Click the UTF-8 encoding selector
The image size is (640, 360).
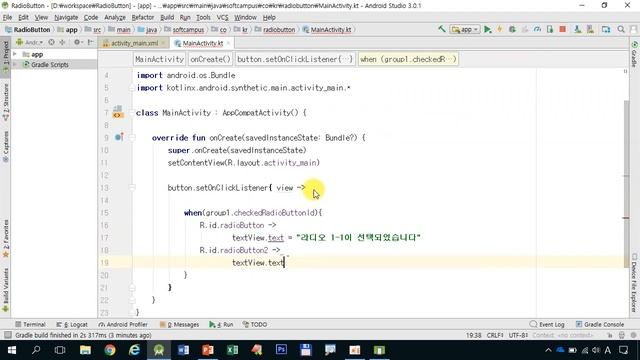coord(518,335)
